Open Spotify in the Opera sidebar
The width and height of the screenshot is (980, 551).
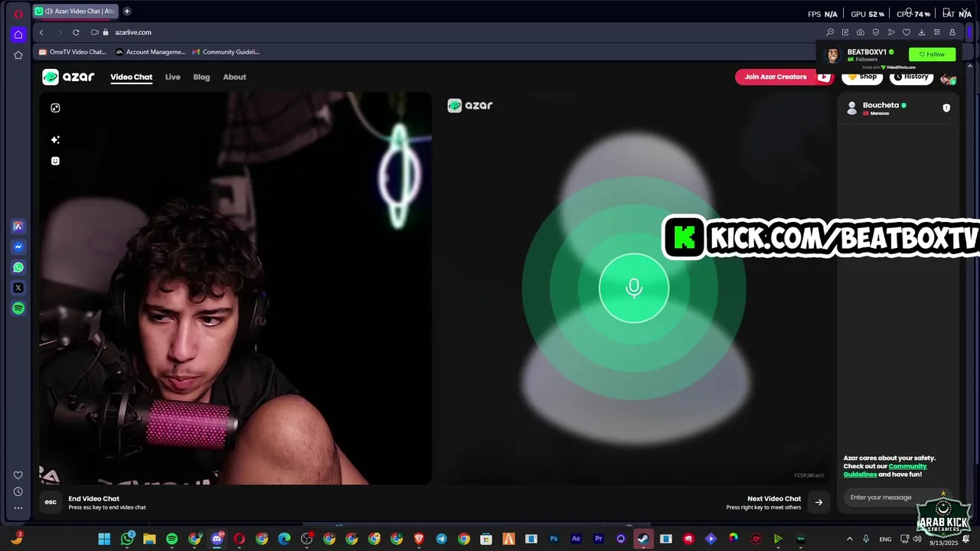coord(18,308)
